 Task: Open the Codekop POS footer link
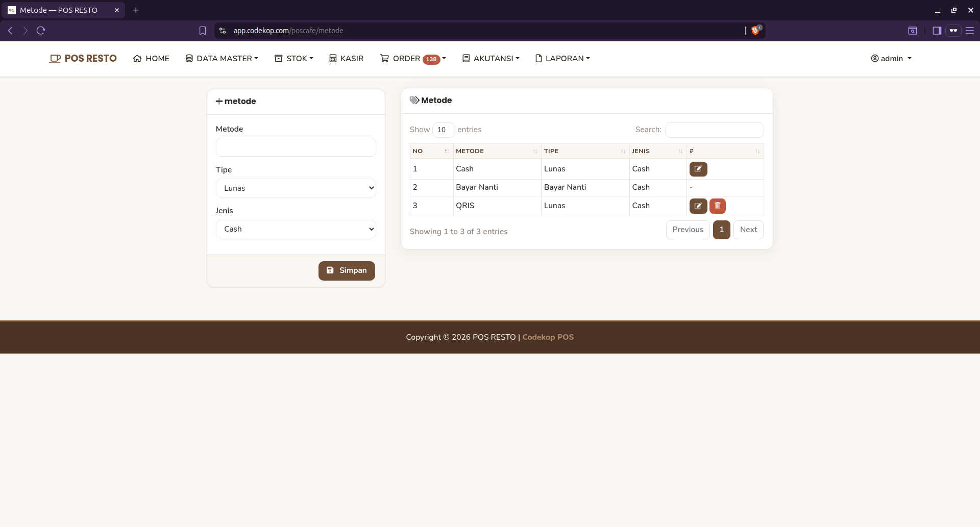point(548,337)
